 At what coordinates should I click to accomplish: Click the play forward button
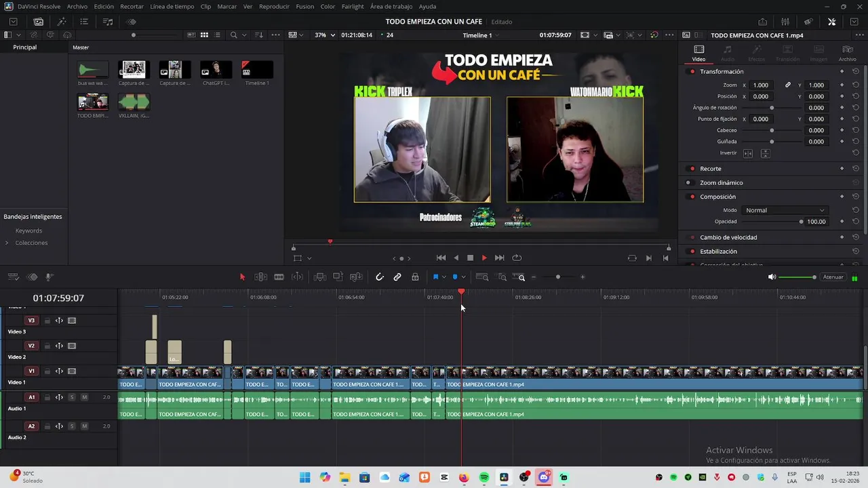tap(484, 258)
